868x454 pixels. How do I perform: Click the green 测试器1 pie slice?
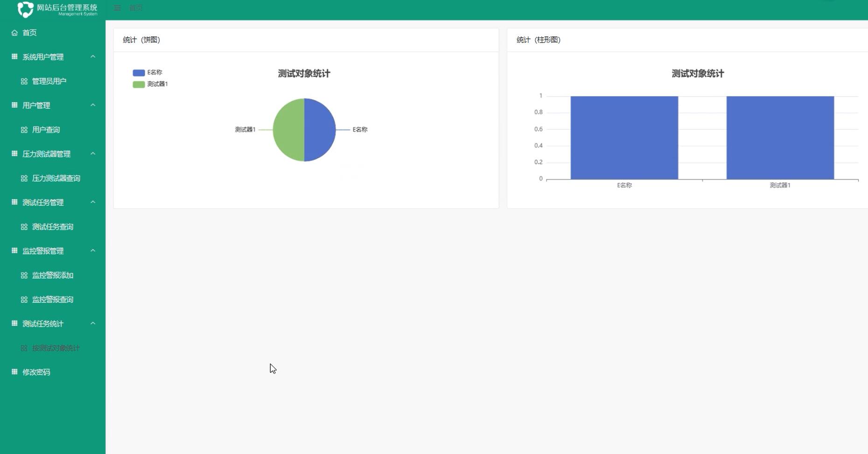tap(288, 130)
